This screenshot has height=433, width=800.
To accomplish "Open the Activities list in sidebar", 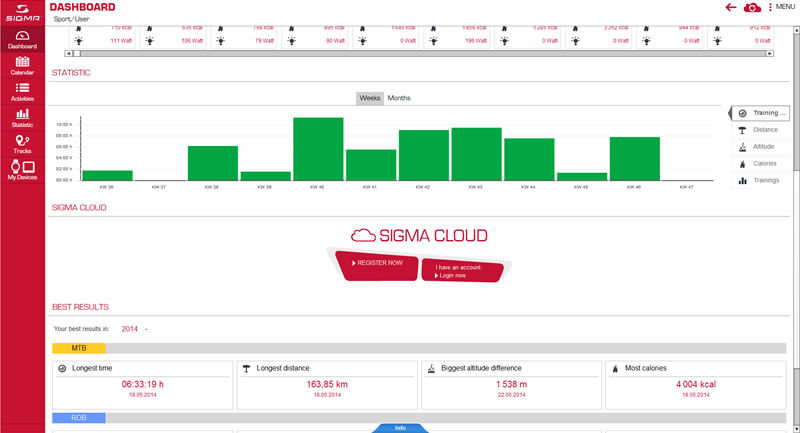I will 22,92.
